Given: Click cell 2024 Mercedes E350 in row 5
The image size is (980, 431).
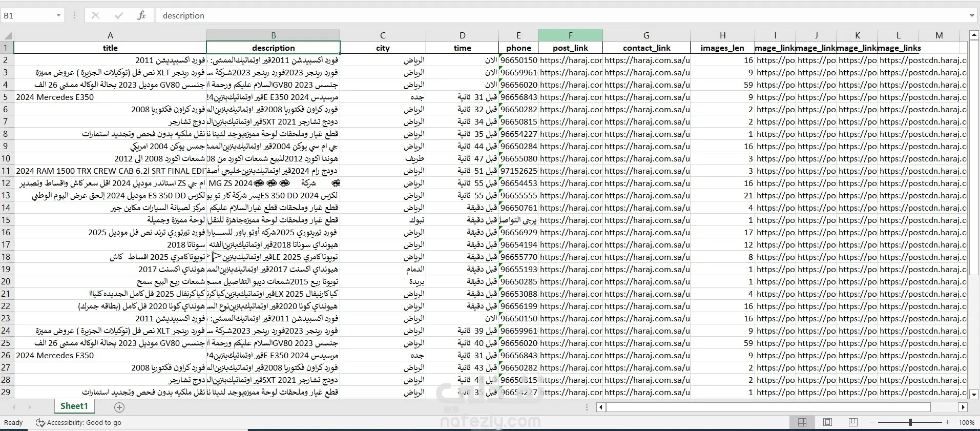Looking at the screenshot, I should tap(110, 97).
